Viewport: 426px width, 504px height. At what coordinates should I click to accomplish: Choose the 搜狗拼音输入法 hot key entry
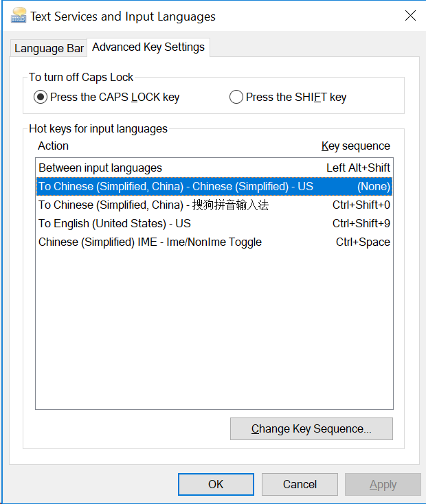pyautogui.click(x=153, y=205)
